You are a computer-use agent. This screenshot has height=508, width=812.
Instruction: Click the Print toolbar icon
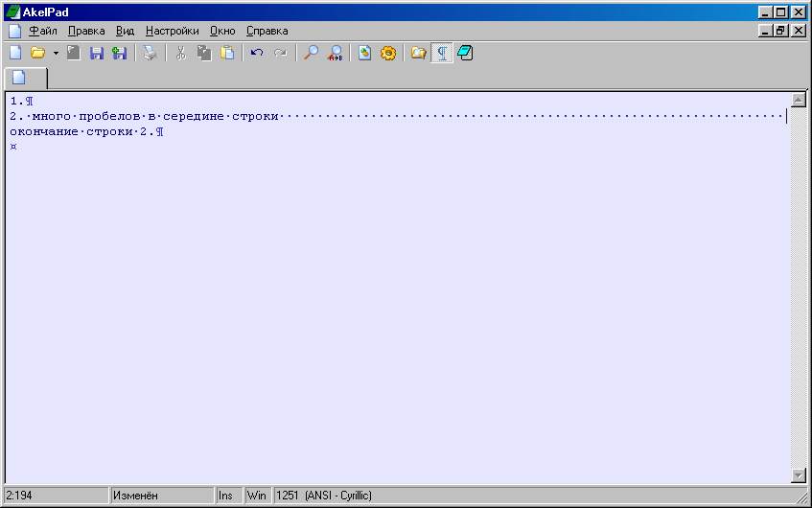tap(150, 54)
